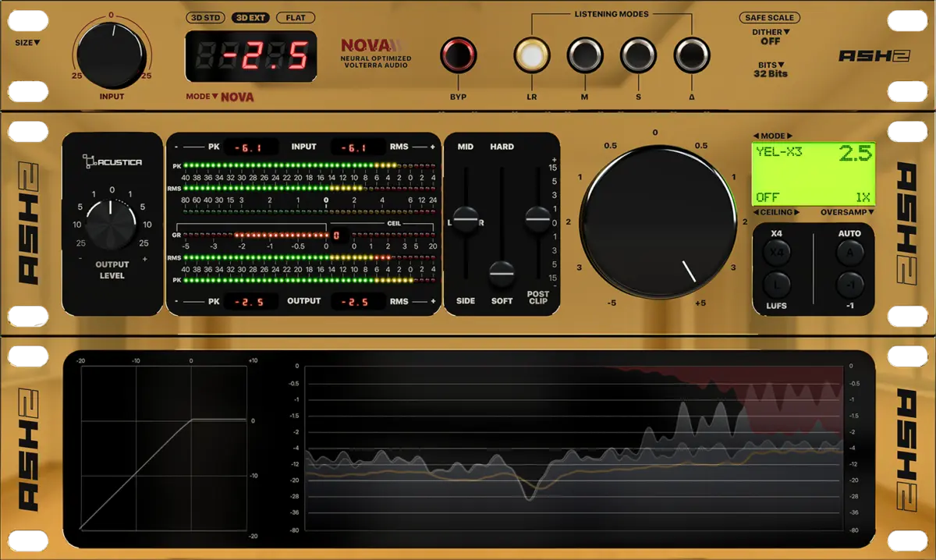The image size is (936, 560).
Task: Click the plus beside input RMS
Action: tap(434, 147)
